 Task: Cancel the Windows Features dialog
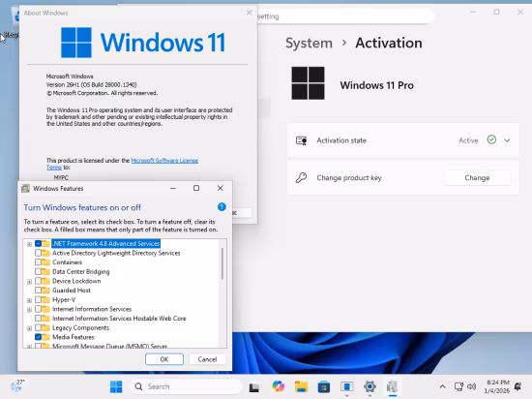pos(207,359)
